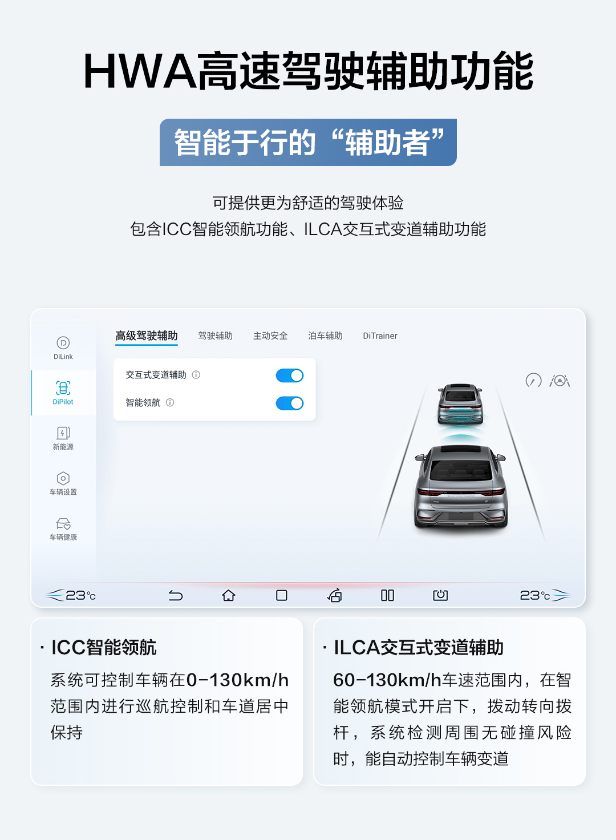Go to home screen via house icon
The width and height of the screenshot is (616, 840).
229,596
